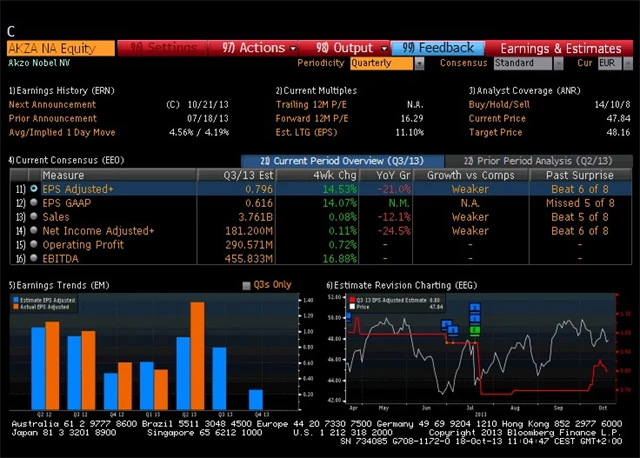Screen dimensions: 640x458
Task: Click the tall orange Q2 13 actual bar
Action: [x=197, y=356]
